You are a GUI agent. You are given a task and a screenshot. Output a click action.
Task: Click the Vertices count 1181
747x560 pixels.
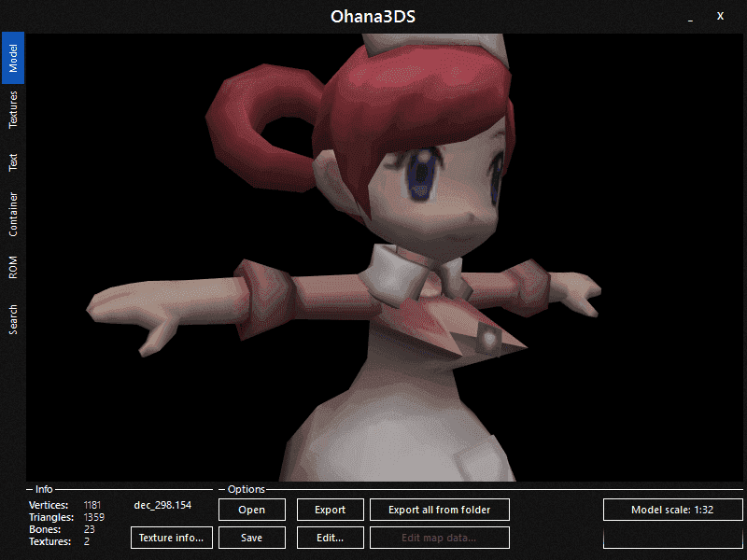tap(92, 505)
